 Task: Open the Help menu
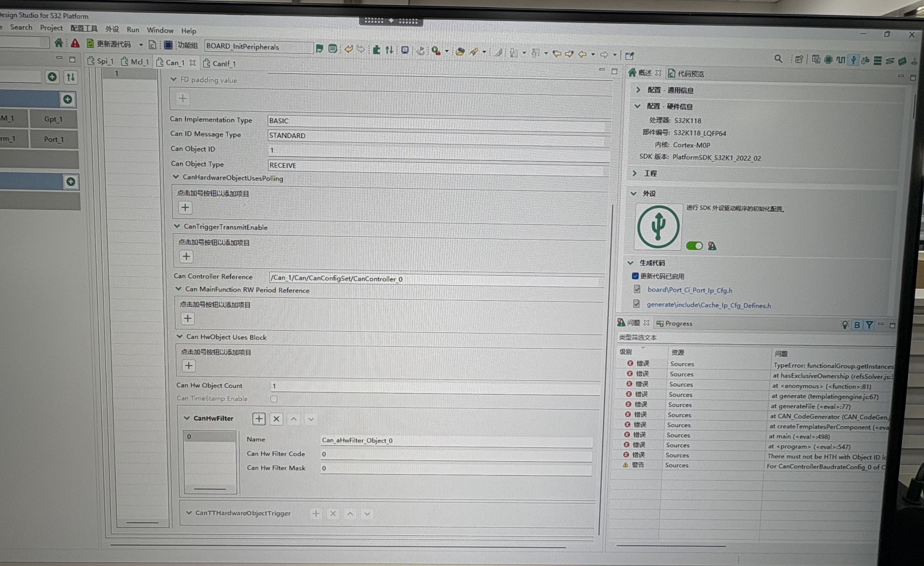coord(189,31)
